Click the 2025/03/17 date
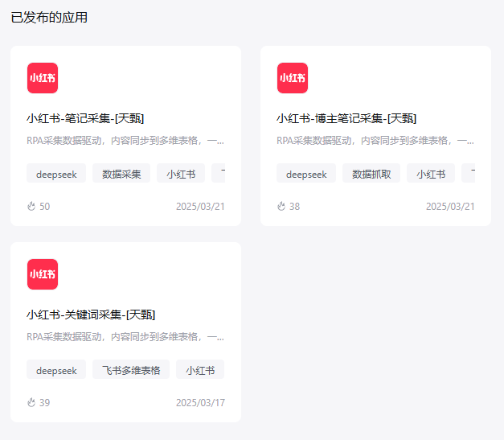This screenshot has height=440, width=504. pos(201,403)
